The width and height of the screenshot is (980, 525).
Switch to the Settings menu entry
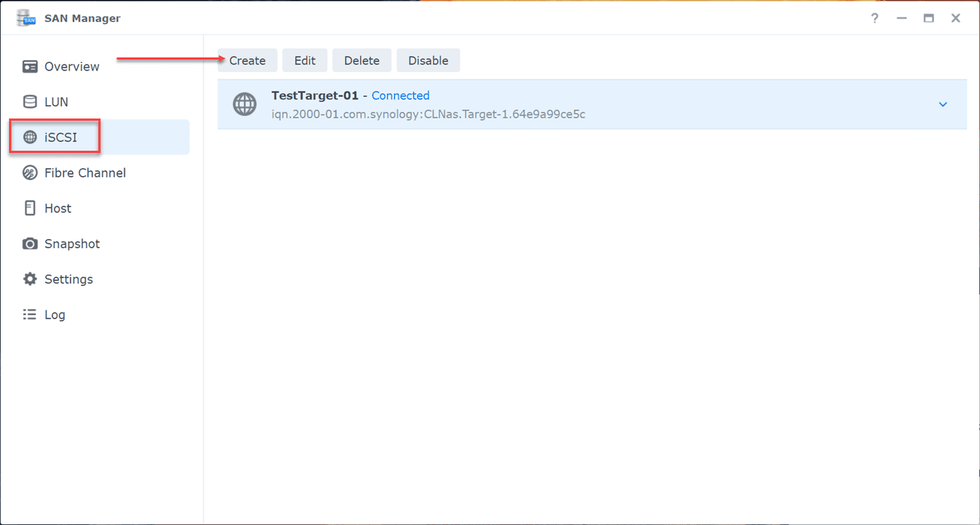(x=69, y=278)
